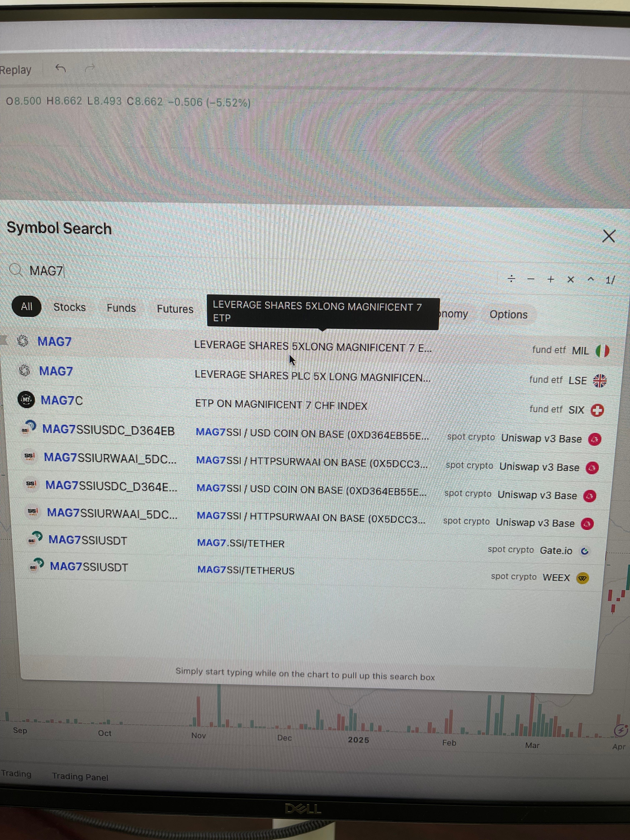Click the Italian flag MIL icon

[x=602, y=351]
